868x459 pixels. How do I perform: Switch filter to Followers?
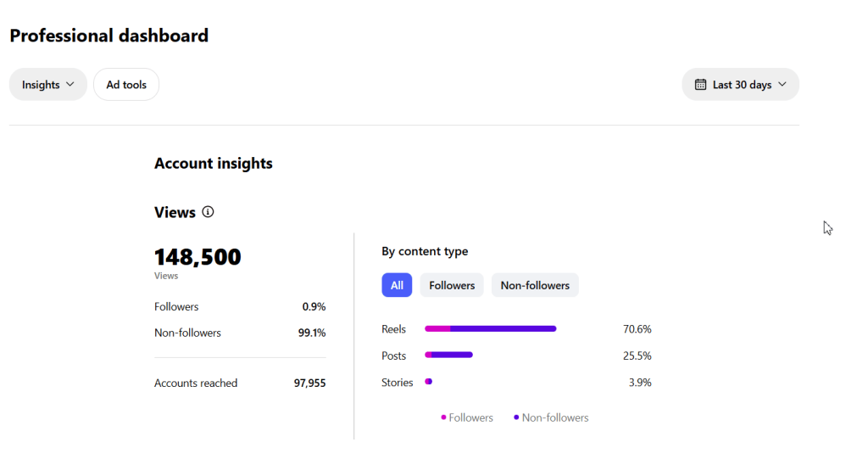pos(452,285)
